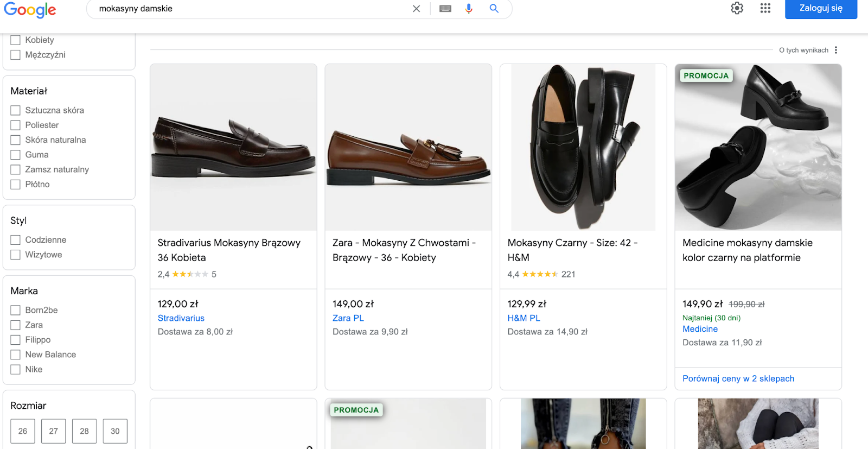Tick the Mężczyźni checkbox
868x449 pixels.
pos(15,55)
